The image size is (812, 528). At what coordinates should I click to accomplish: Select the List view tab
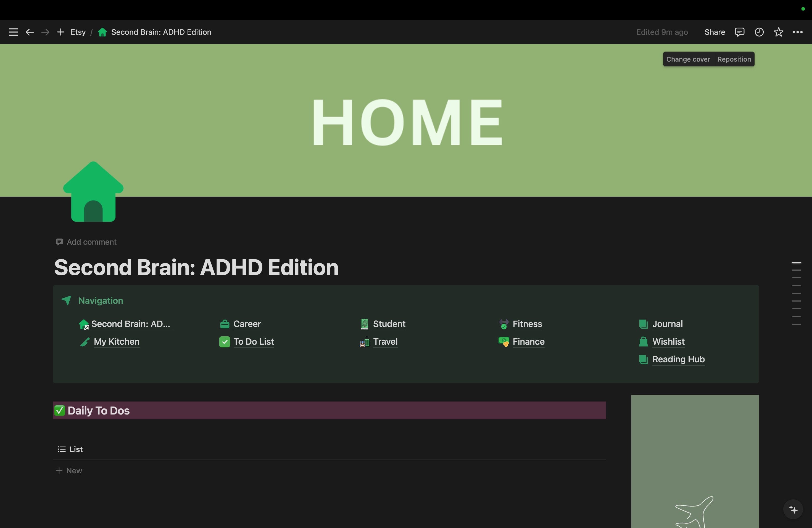pos(75,449)
